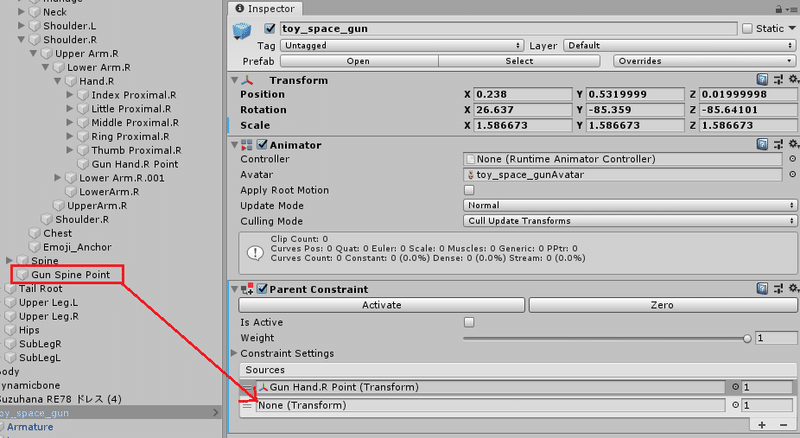The height and width of the screenshot is (438, 800).
Task: Expand Constraint Settings foldout
Action: pyautogui.click(x=234, y=353)
